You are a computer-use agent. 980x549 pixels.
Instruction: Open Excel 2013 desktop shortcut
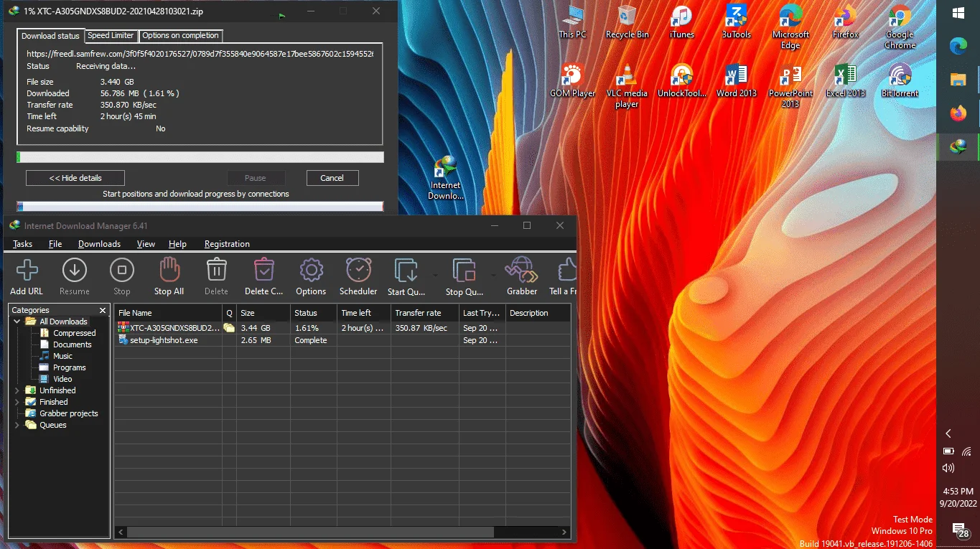[845, 80]
